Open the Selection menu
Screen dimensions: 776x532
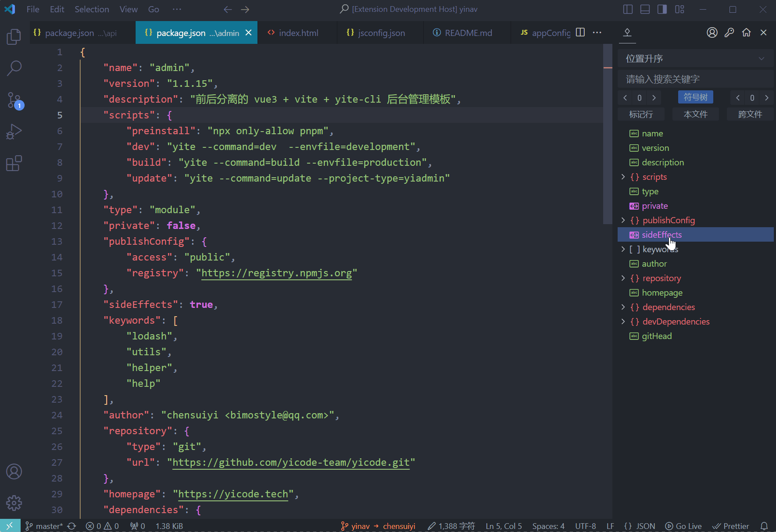coord(92,9)
